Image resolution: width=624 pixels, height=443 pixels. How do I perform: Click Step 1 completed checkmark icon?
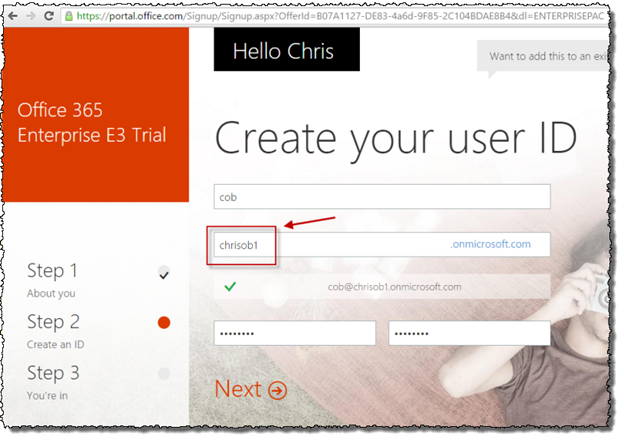pyautogui.click(x=164, y=274)
